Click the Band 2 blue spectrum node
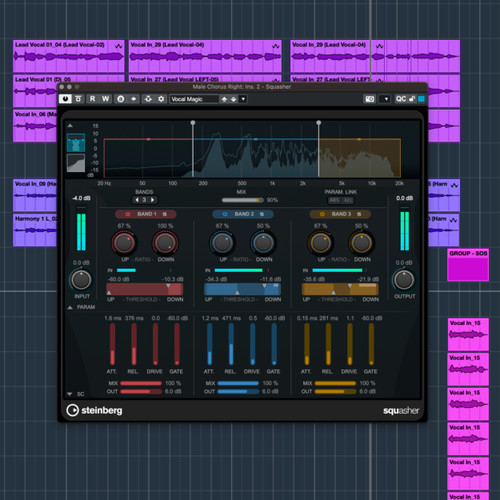Screen dimensions: 500x500 [256, 139]
